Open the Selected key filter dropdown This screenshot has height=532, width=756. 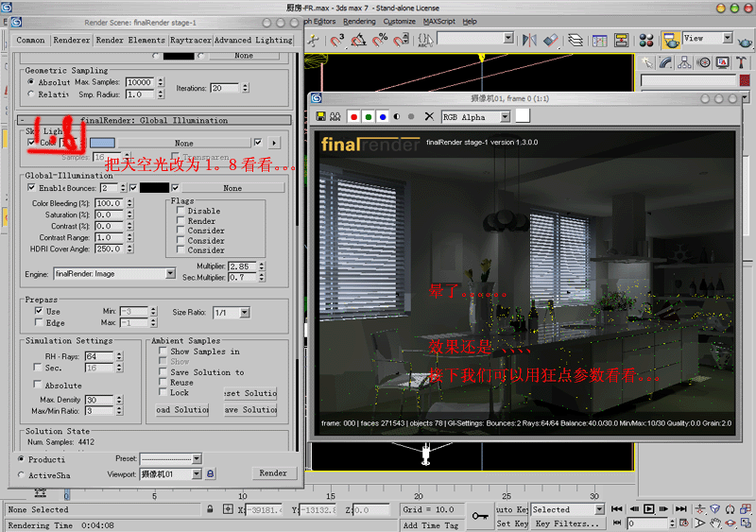pyautogui.click(x=568, y=509)
